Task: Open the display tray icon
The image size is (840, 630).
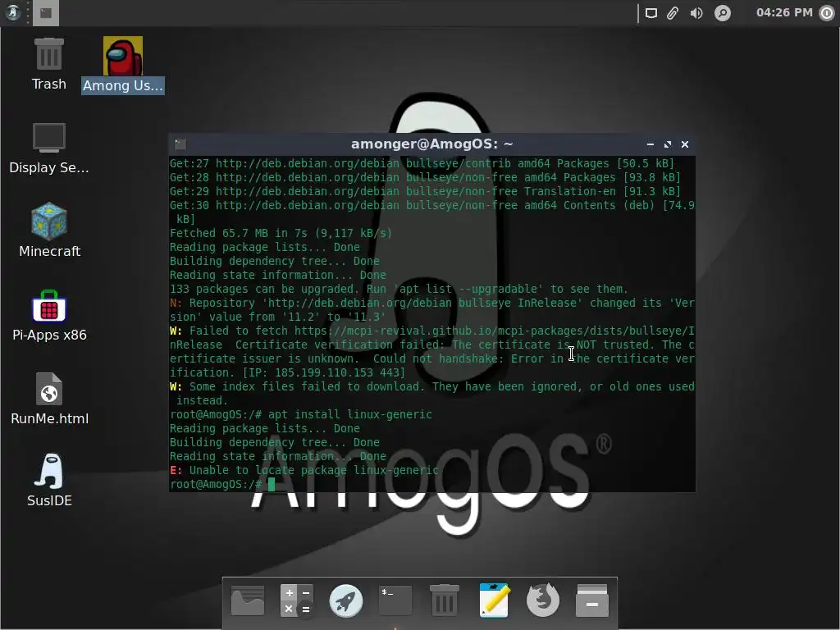Action: [651, 13]
